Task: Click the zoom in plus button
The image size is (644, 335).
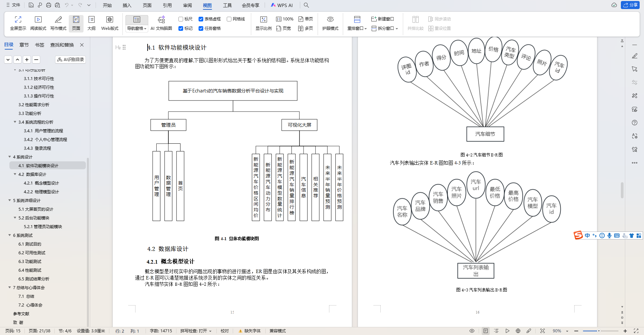Action: point(625,331)
